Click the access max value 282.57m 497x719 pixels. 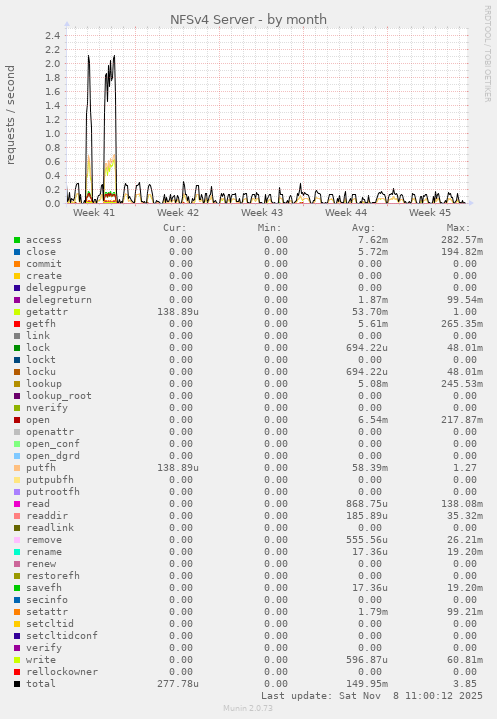coord(462,240)
